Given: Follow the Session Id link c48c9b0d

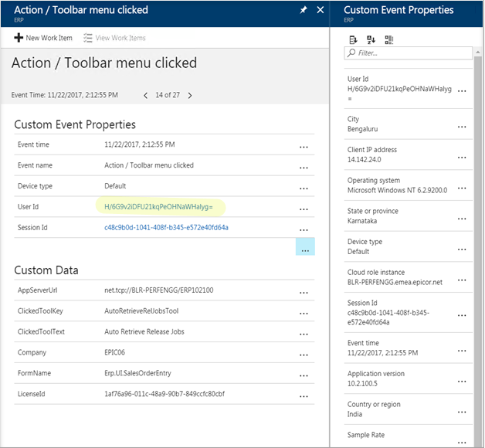Looking at the screenshot, I should [166, 228].
